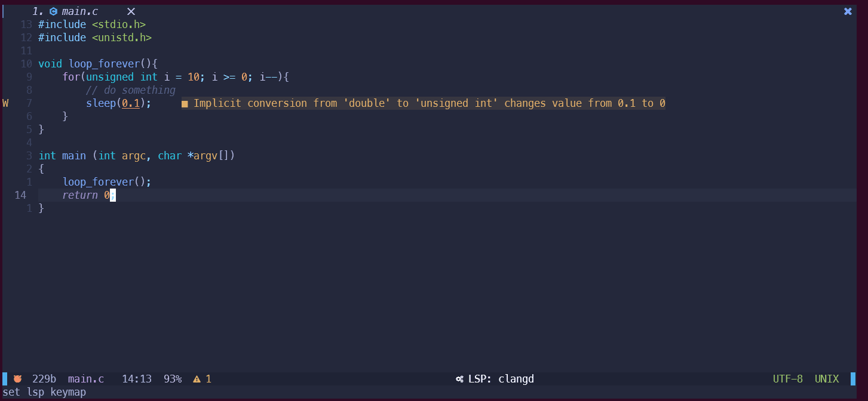Click the blue X icon in the tabline corner
Image resolution: width=868 pixels, height=401 pixels.
[848, 11]
